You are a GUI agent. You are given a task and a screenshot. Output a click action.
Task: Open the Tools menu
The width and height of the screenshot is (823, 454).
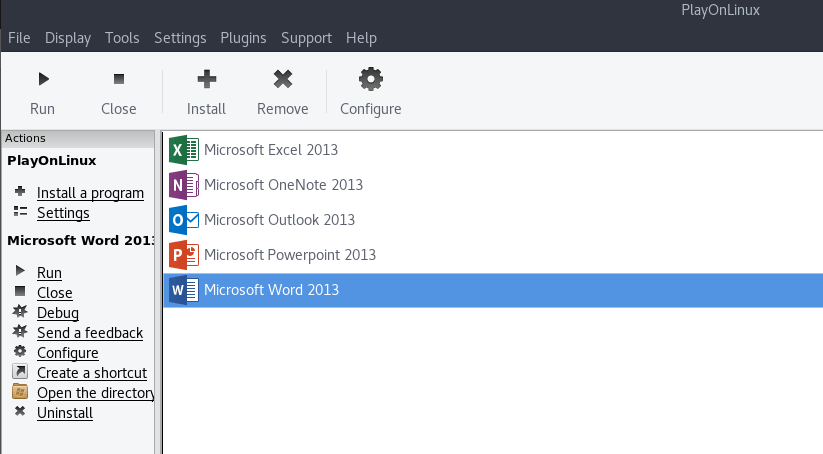122,38
